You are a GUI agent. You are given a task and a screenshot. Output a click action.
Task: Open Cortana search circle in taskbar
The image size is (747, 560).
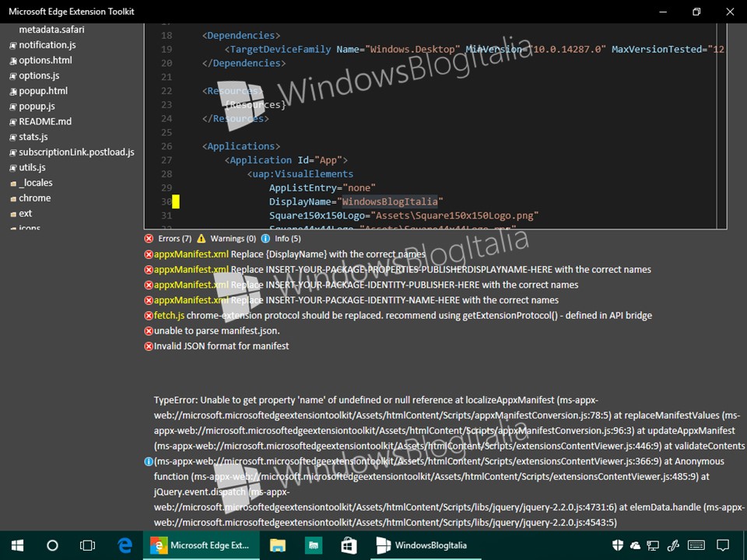[x=52, y=545]
